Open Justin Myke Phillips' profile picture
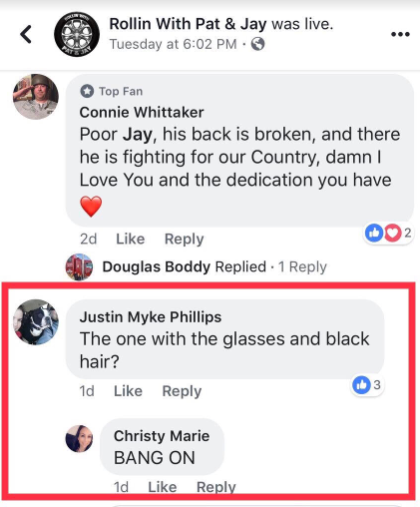The width and height of the screenshot is (420, 507). point(36,322)
